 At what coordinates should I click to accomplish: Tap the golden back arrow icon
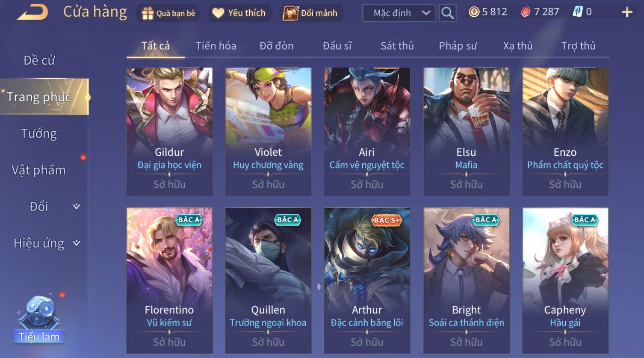pos(32,12)
